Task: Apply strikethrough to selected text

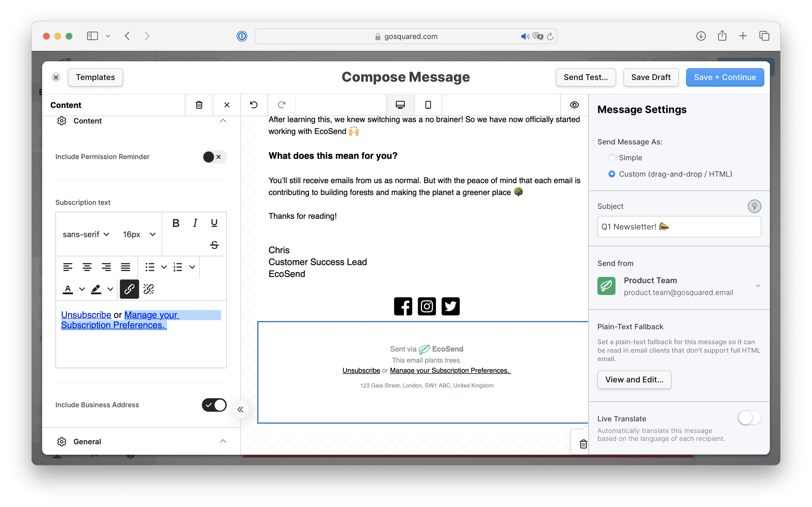Action: [214, 245]
